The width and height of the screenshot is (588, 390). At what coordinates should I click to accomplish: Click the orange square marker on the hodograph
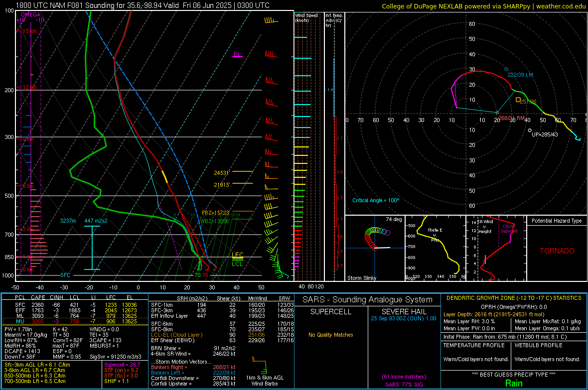(x=518, y=100)
